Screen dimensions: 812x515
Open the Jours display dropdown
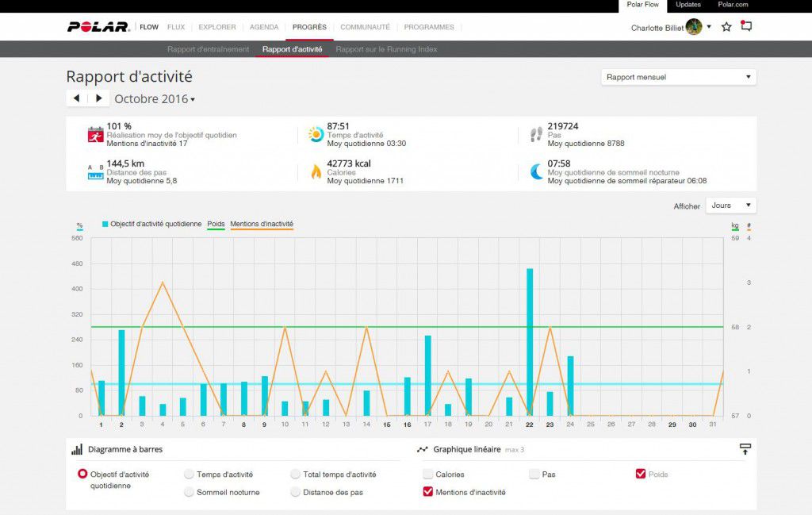tap(730, 205)
